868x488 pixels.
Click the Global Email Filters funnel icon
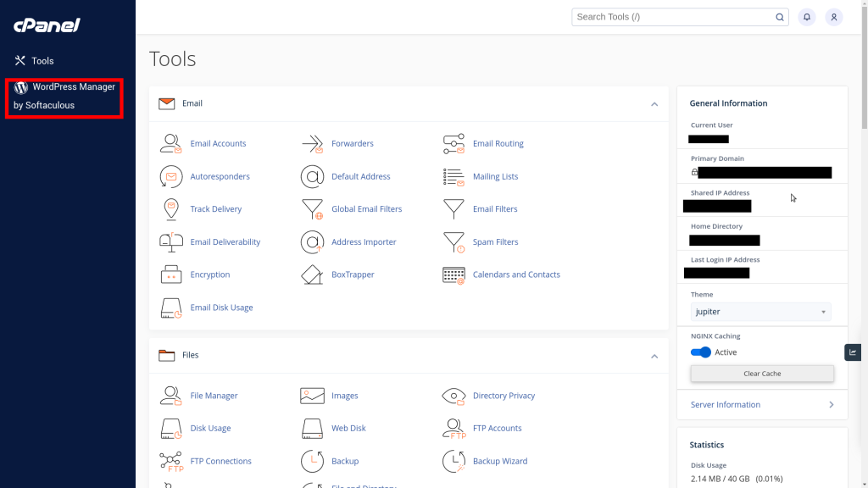click(x=312, y=209)
